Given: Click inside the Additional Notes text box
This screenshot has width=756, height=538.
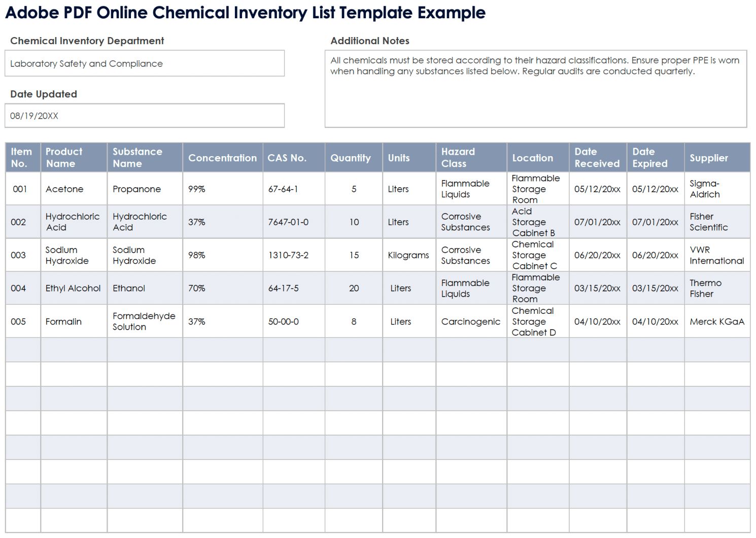Looking at the screenshot, I should 535,89.
